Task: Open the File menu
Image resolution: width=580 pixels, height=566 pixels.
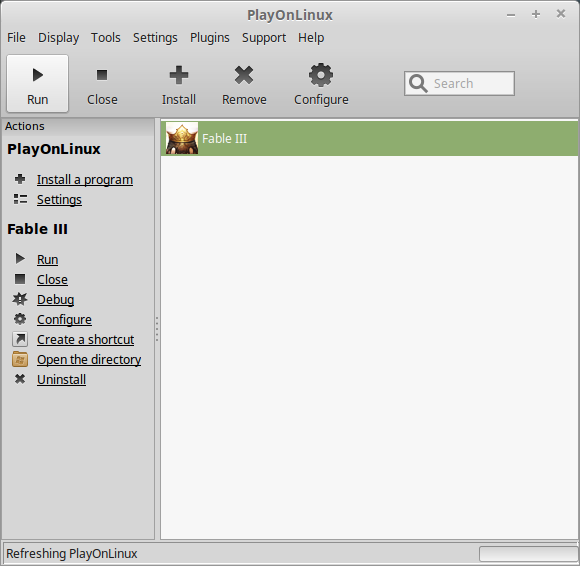Action: click(x=16, y=38)
